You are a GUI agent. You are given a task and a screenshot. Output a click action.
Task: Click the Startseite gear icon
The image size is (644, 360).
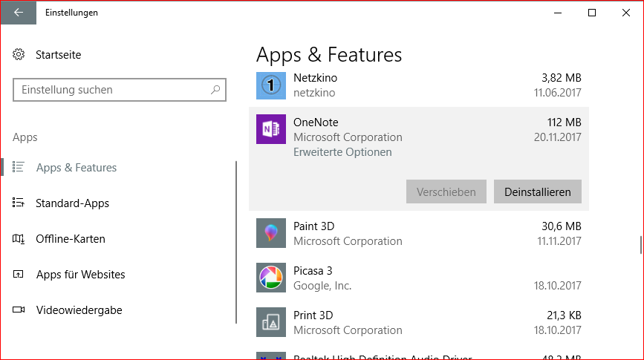[x=19, y=54]
